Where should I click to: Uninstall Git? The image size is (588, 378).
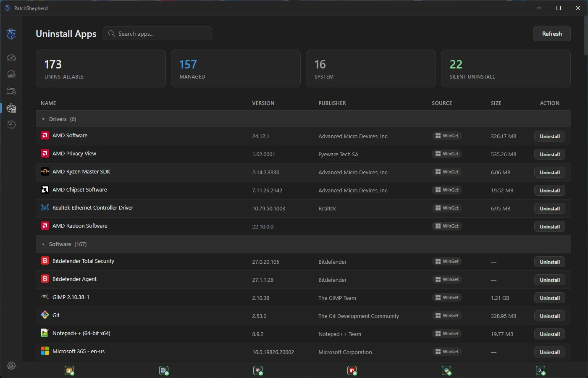550,316
